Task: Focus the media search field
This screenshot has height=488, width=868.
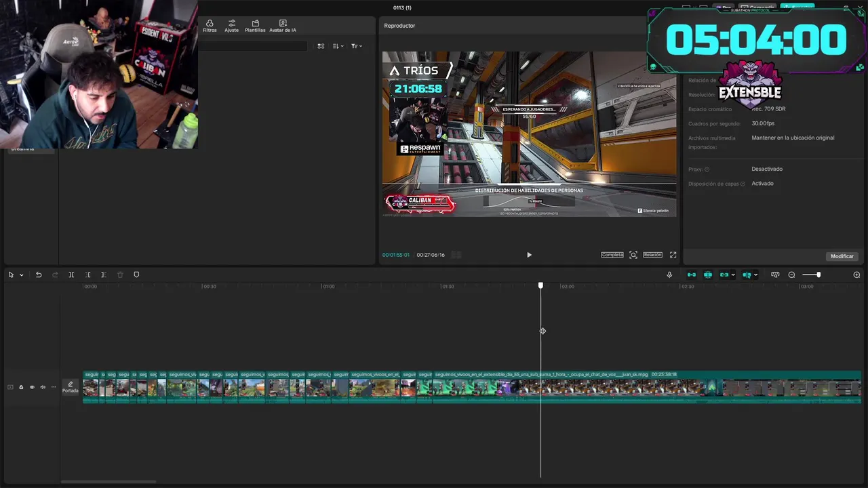Action: (x=252, y=46)
